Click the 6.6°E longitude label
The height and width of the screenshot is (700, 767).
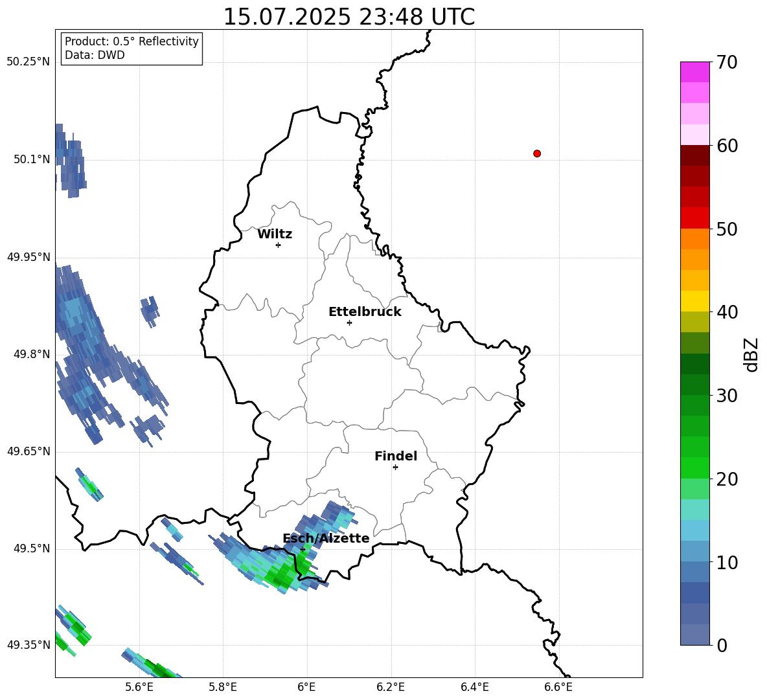(558, 687)
